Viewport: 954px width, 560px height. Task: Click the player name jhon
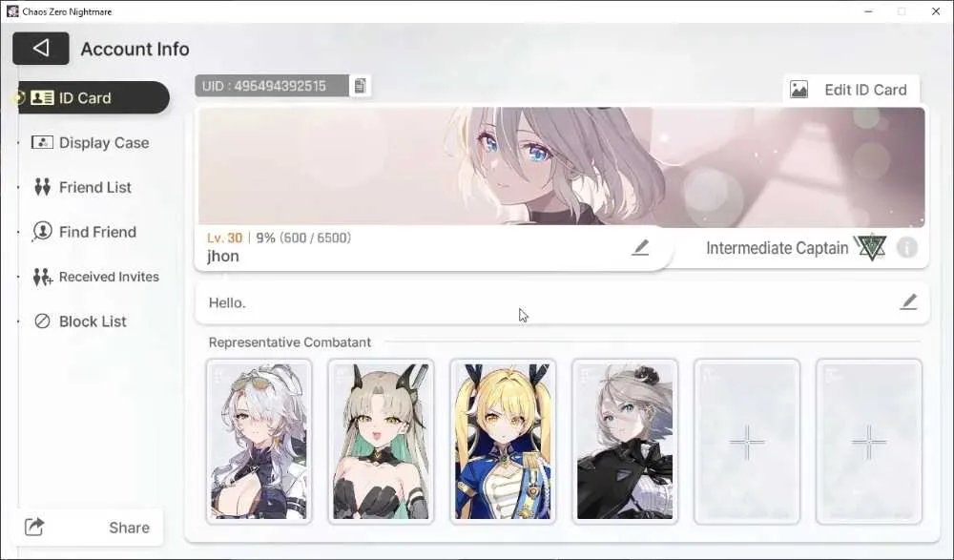[222, 257]
